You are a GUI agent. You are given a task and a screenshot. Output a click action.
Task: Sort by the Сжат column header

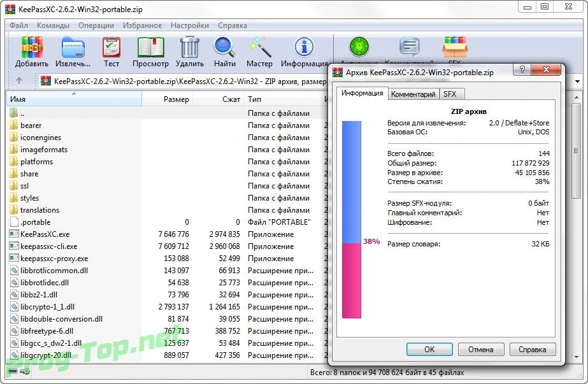219,99
